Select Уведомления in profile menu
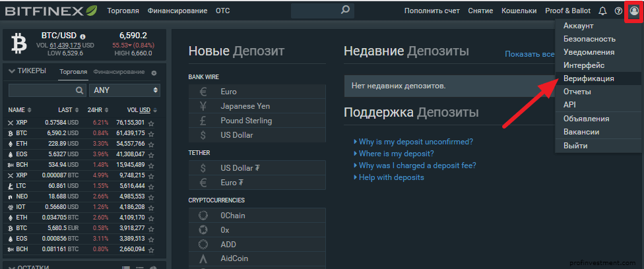This screenshot has width=644, height=269. [x=598, y=52]
